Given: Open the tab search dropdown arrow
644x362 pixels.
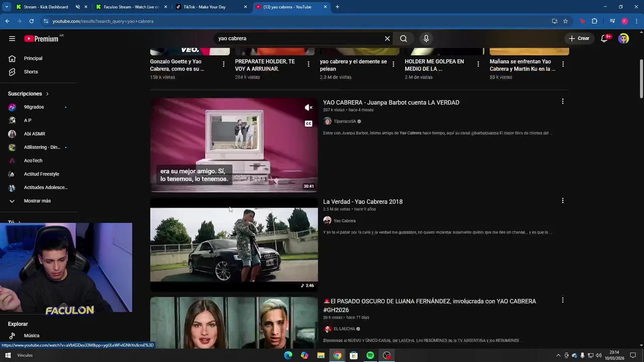Looking at the screenshot, I should (x=7, y=7).
